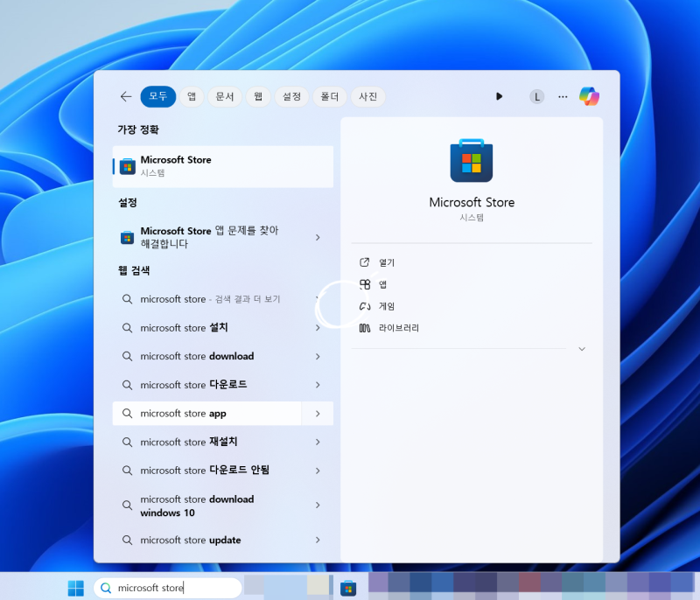Screen dimensions: 700x600
Task: Open Copilot from the top right icon
Action: pos(589,96)
